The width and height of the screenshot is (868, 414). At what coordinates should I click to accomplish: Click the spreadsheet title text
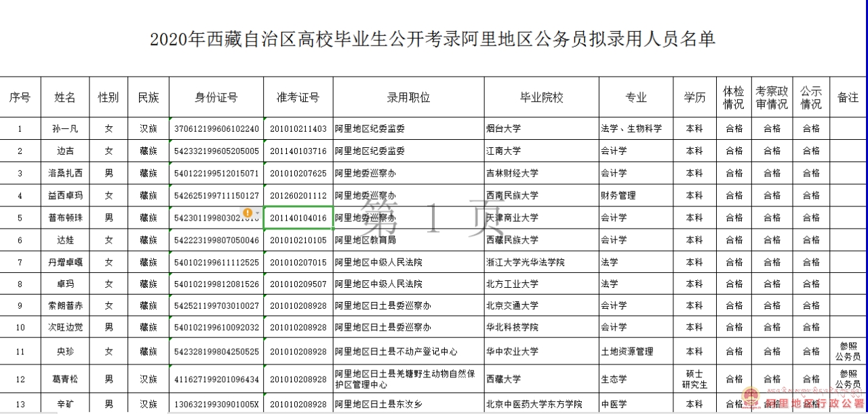433,39
